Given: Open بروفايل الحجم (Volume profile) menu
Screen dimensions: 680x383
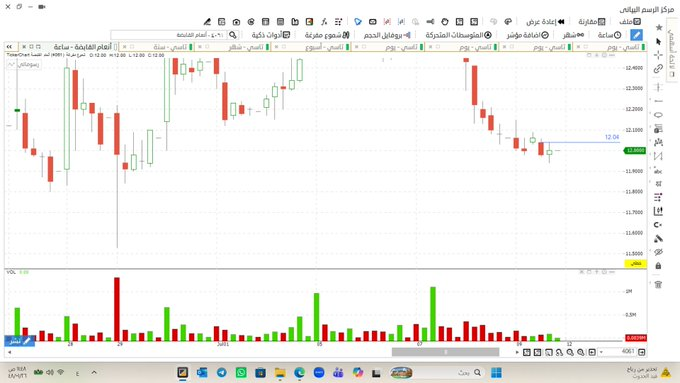Looking at the screenshot, I should [x=387, y=35].
